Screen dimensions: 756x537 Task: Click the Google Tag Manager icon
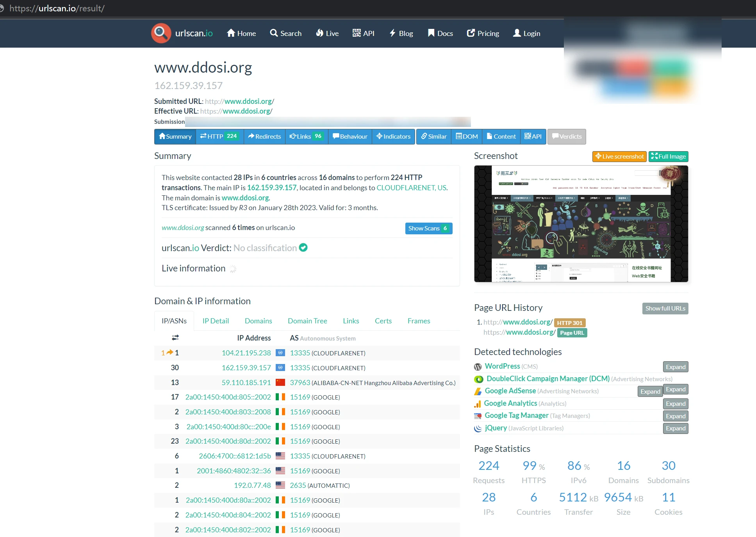tap(478, 416)
